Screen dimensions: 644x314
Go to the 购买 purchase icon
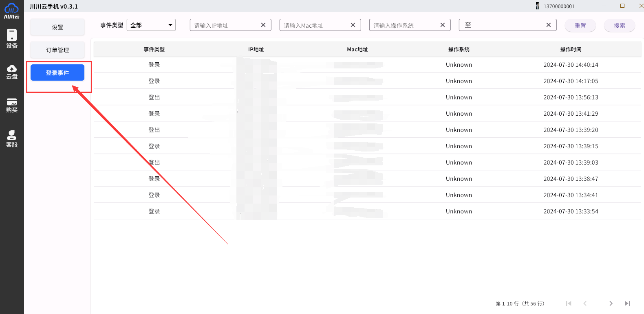coord(12,105)
